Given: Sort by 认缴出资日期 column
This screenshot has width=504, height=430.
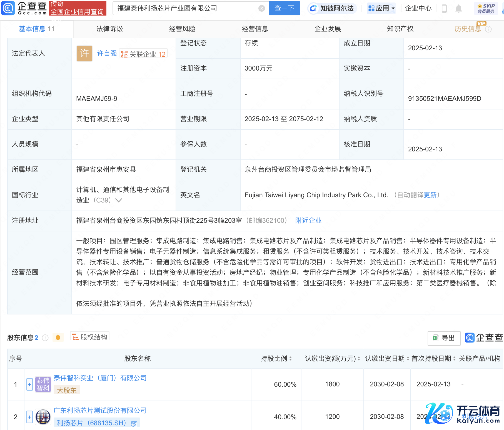Looking at the screenshot, I should pos(408,359).
